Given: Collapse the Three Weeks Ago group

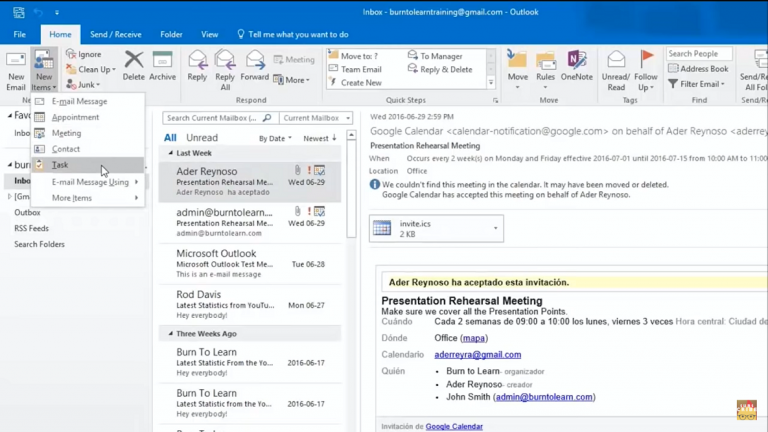Looking at the screenshot, I should pos(170,334).
